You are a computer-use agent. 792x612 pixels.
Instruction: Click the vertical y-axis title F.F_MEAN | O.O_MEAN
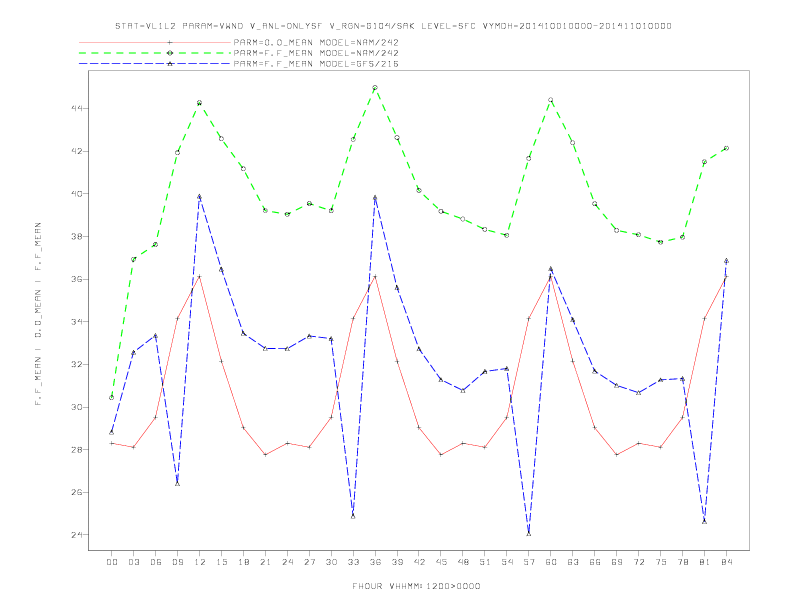point(38,314)
